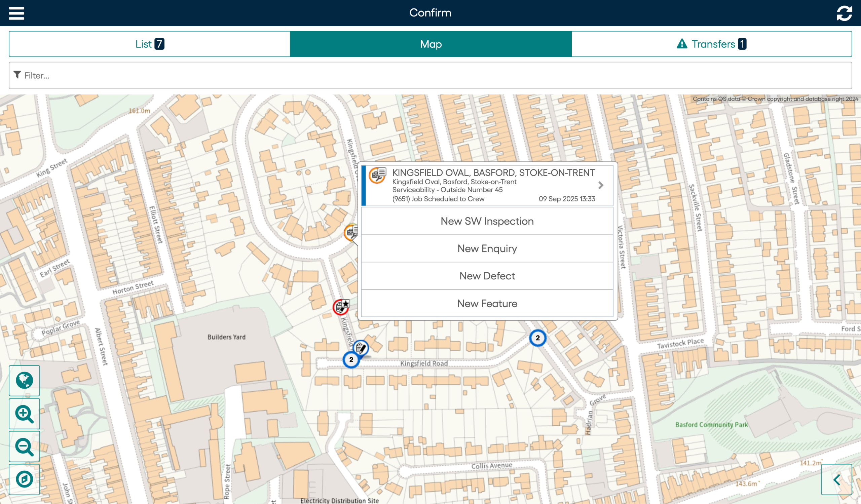
Task: Click the refresh sync icon
Action: 844,13
